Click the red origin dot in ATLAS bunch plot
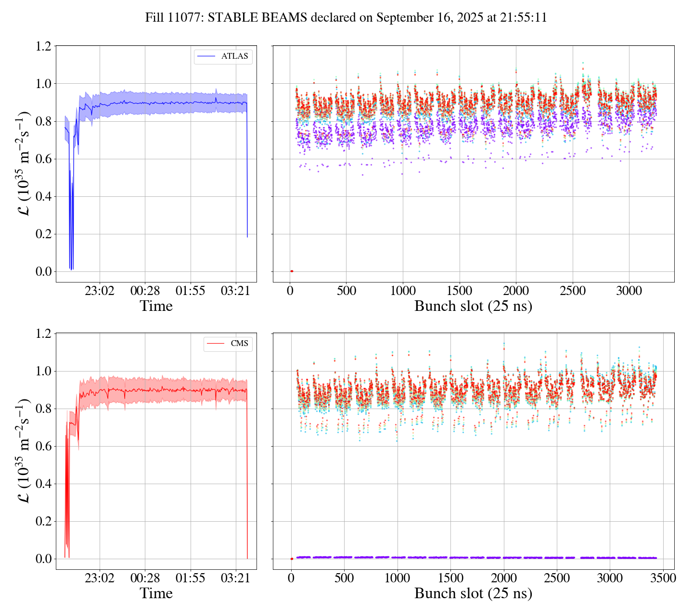The width and height of the screenshot is (693, 616). [x=292, y=271]
